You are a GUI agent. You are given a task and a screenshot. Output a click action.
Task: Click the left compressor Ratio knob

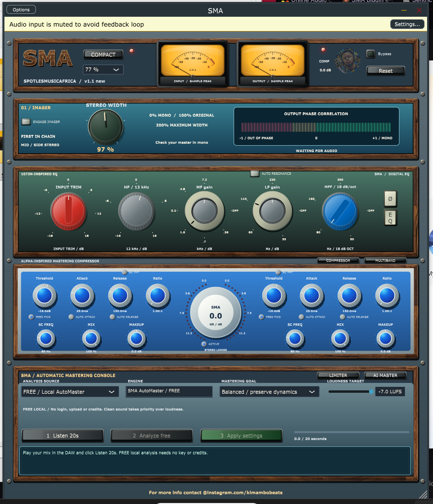(x=158, y=295)
